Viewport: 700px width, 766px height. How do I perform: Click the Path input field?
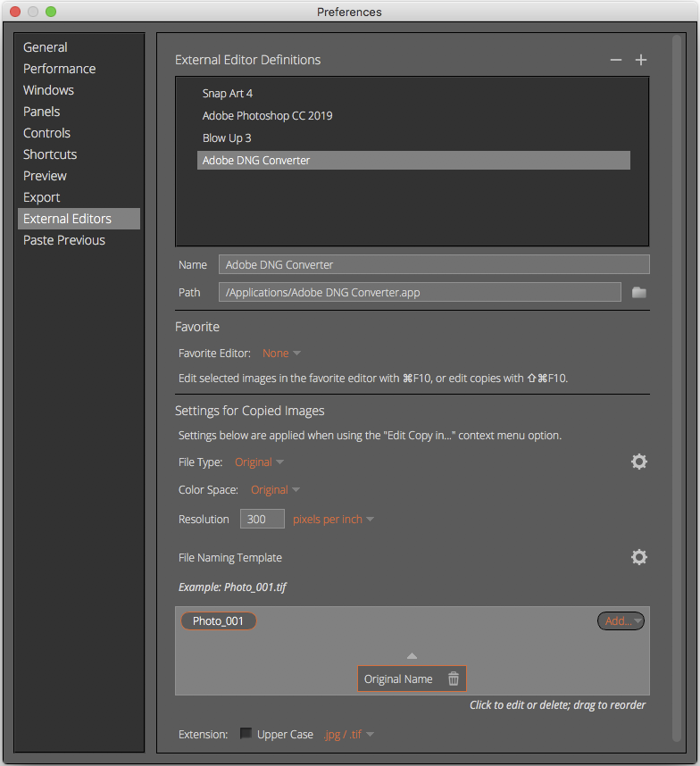420,292
